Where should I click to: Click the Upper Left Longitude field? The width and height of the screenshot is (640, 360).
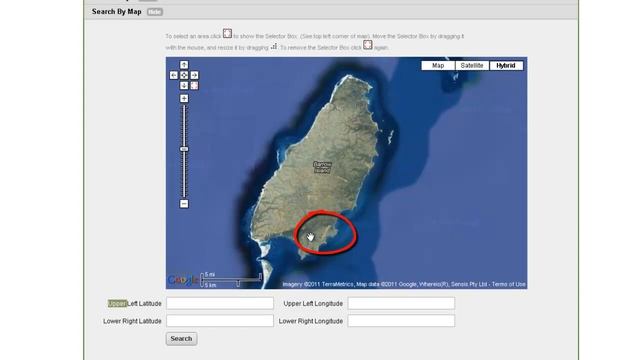pos(401,303)
